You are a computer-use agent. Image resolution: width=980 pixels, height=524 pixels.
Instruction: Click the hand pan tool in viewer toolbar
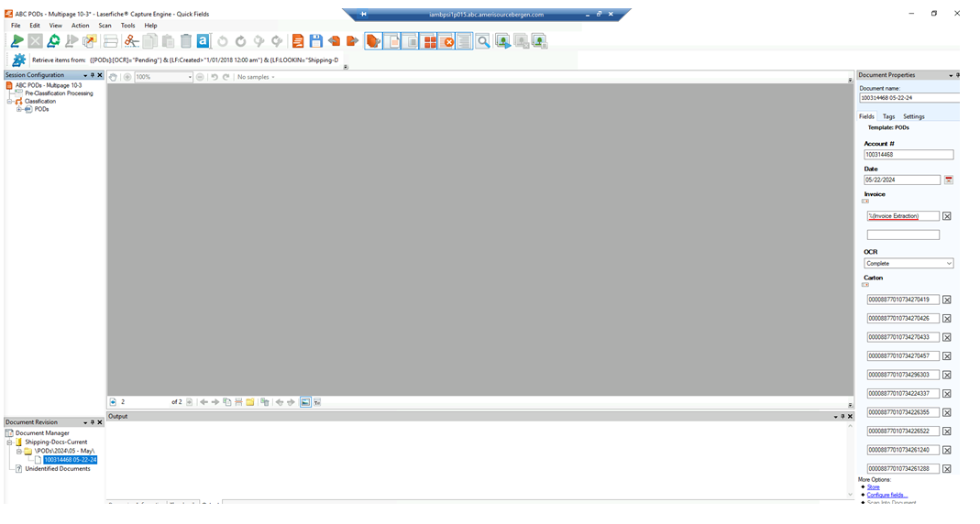pyautogui.click(x=113, y=78)
